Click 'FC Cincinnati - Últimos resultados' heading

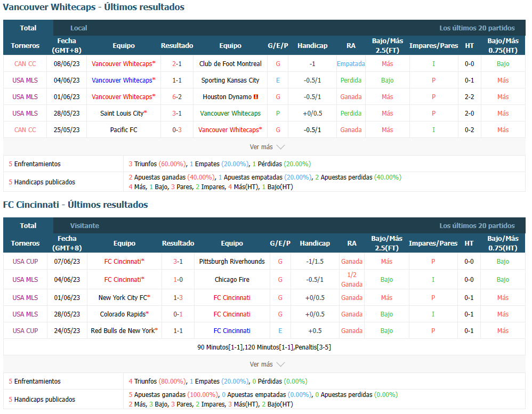[x=75, y=205]
